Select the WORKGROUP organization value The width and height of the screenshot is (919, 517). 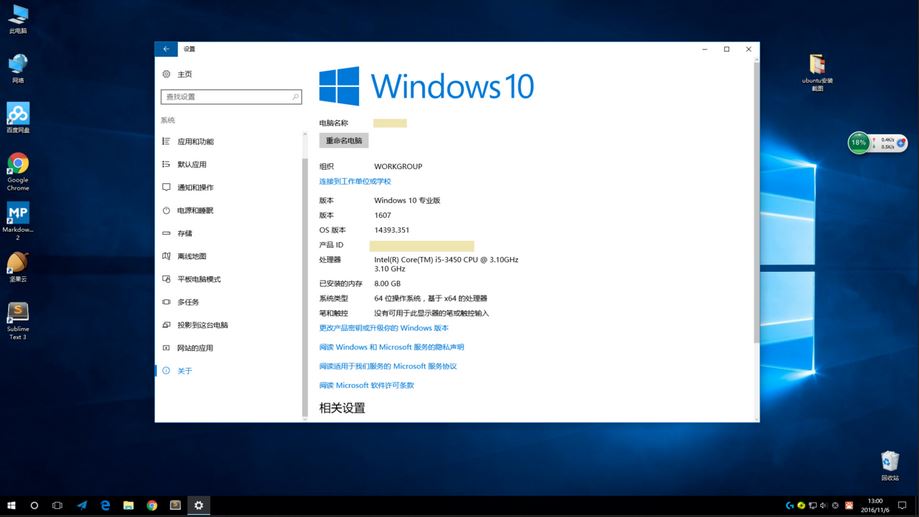click(x=398, y=166)
